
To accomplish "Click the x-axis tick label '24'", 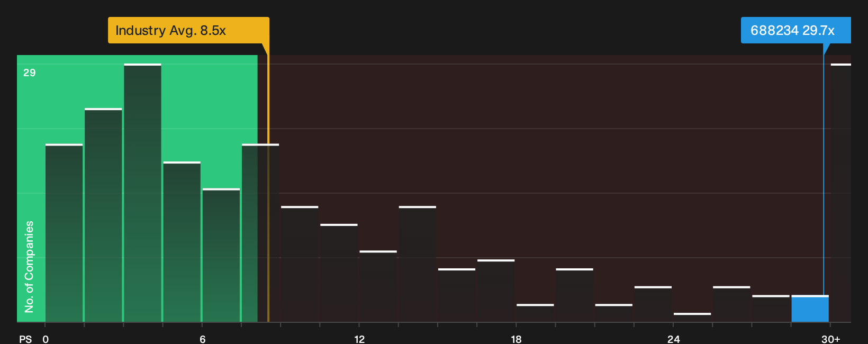I will click(x=673, y=339).
